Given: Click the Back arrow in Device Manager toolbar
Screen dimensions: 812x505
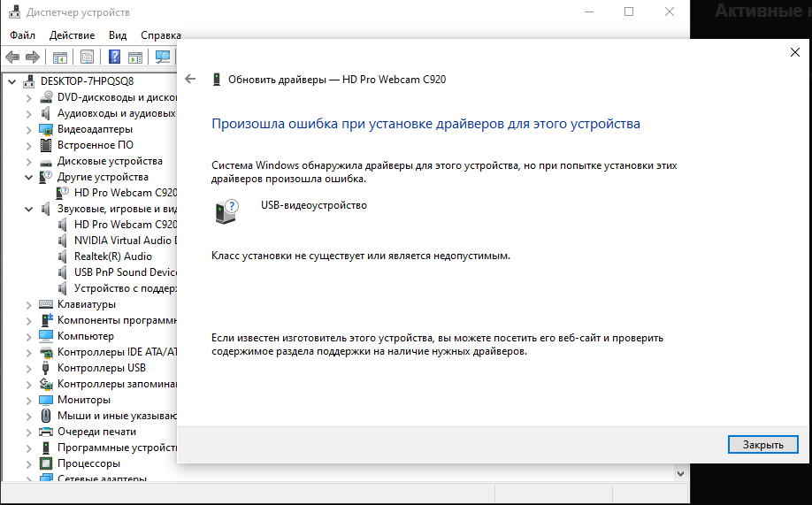Looking at the screenshot, I should coord(12,57).
